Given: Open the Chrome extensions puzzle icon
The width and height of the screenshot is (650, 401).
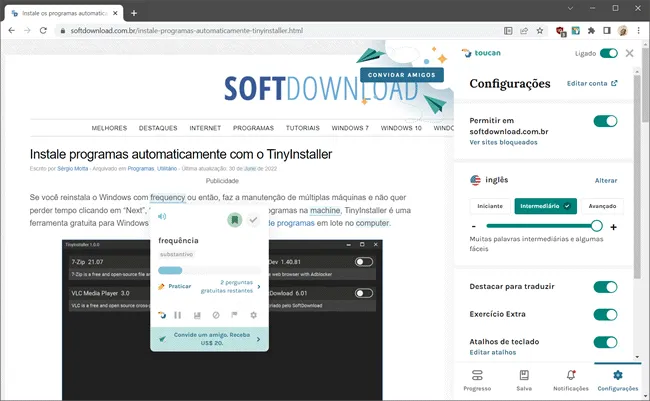Looking at the screenshot, I should pos(592,31).
